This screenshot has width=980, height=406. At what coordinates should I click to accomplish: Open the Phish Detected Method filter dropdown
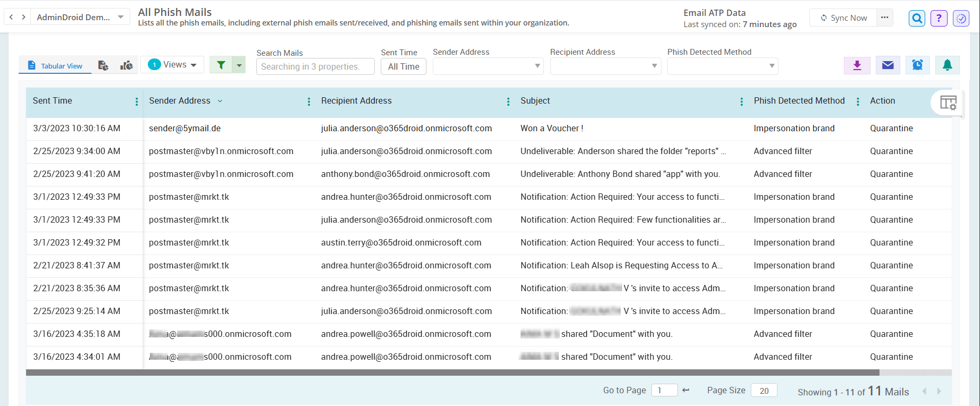(x=722, y=66)
